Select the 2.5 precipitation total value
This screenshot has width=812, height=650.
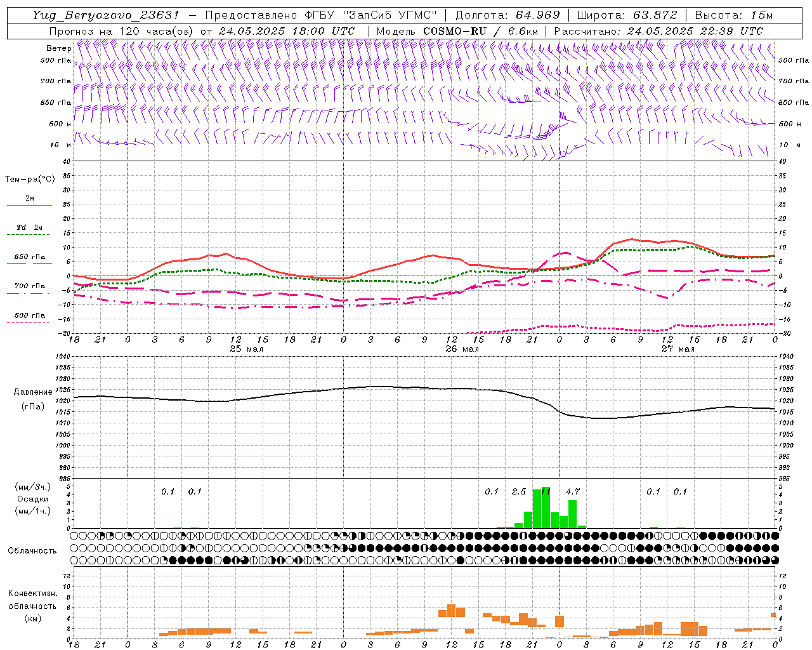(519, 491)
